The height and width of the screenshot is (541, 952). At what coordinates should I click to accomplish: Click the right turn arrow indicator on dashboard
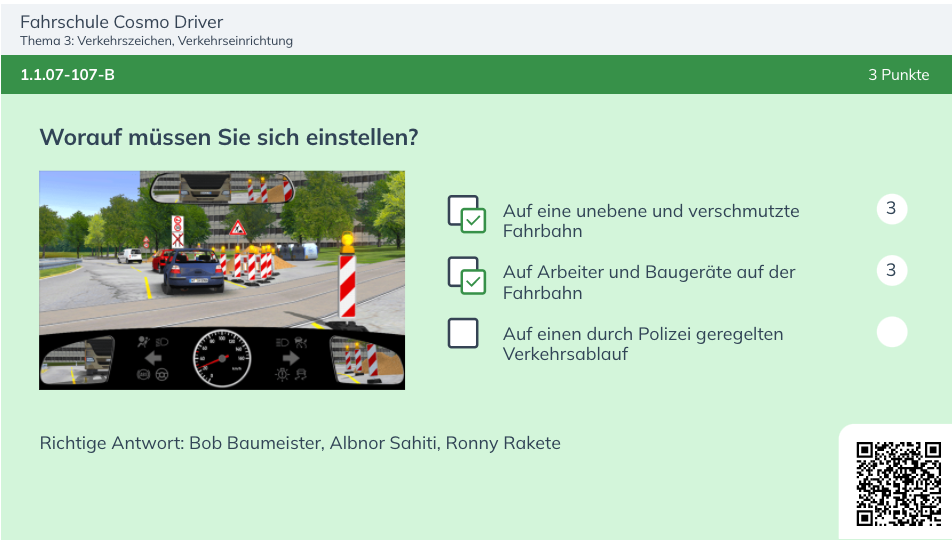[291, 358]
